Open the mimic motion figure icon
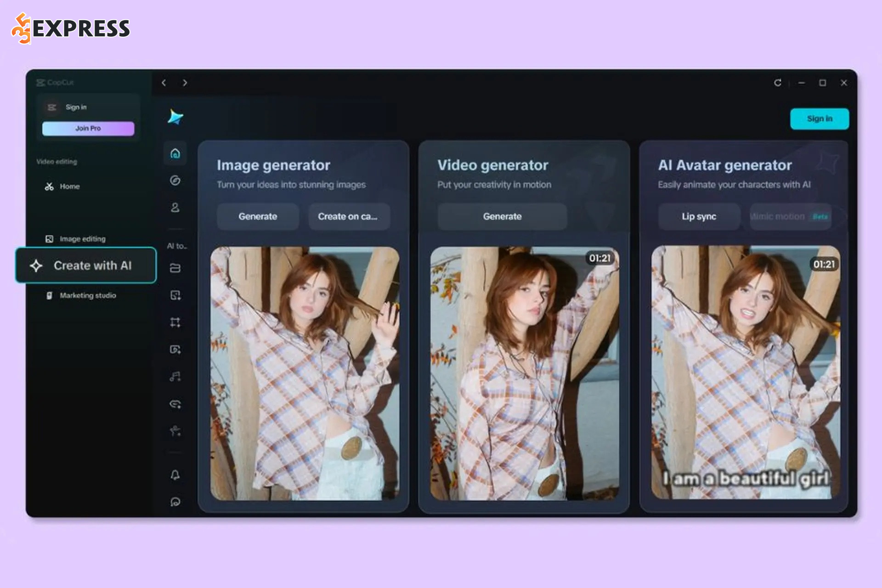 175,431
